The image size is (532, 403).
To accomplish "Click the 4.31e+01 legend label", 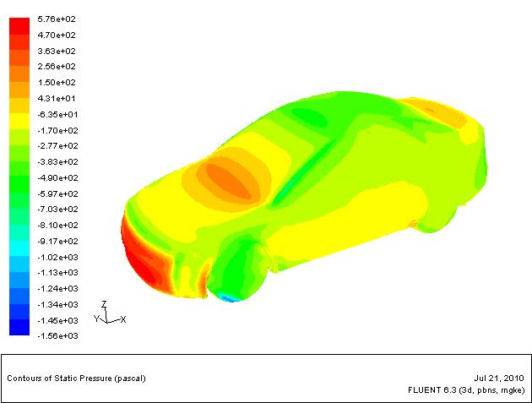I will 57,99.
